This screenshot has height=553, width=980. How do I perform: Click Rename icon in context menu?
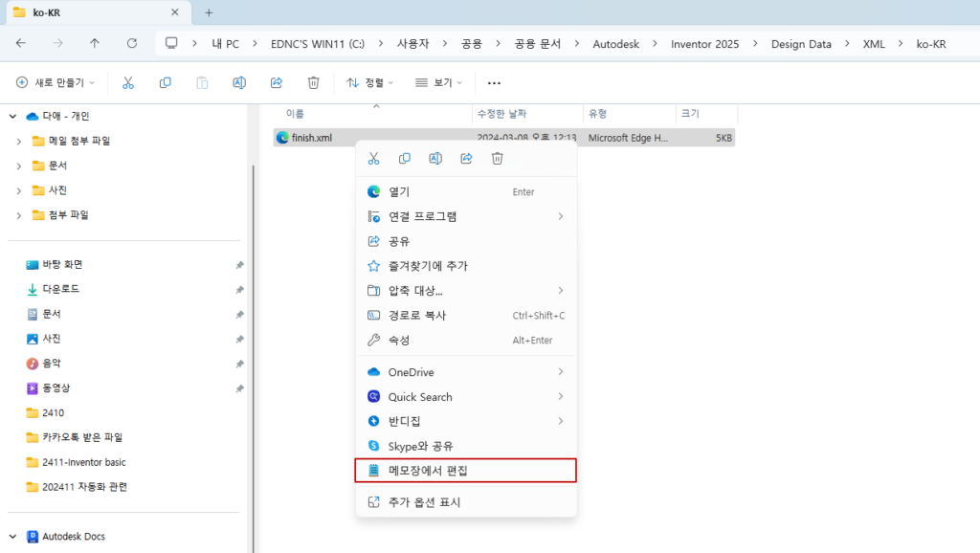(x=435, y=159)
